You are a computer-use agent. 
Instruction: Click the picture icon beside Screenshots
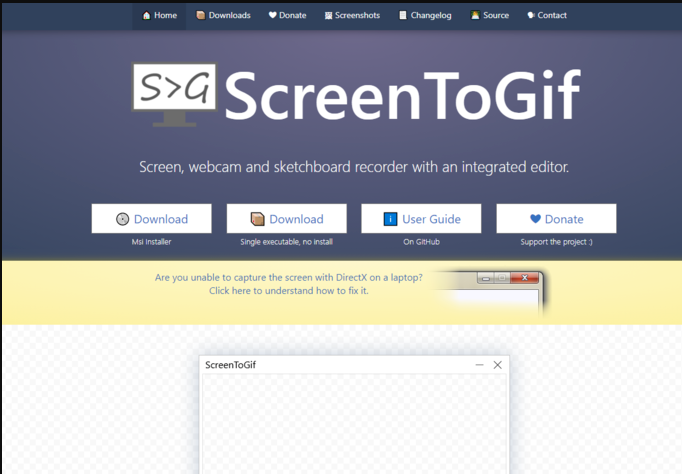click(x=328, y=16)
